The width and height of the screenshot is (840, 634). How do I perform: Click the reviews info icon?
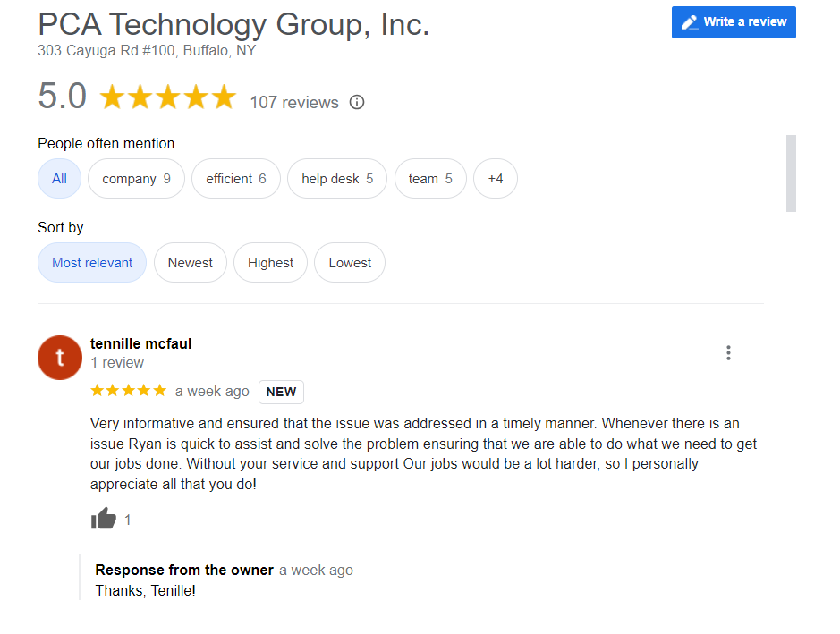[357, 102]
